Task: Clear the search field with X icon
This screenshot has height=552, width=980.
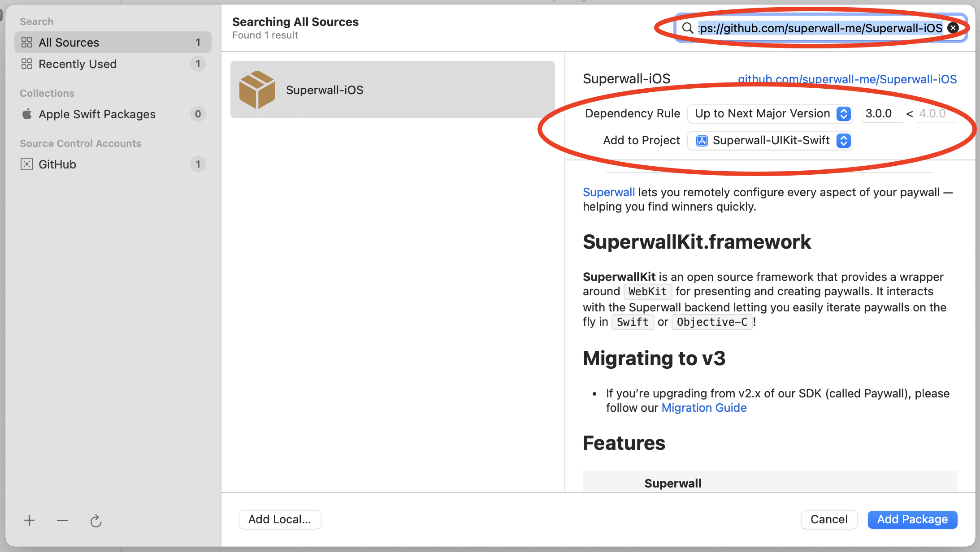Action: 953,28
